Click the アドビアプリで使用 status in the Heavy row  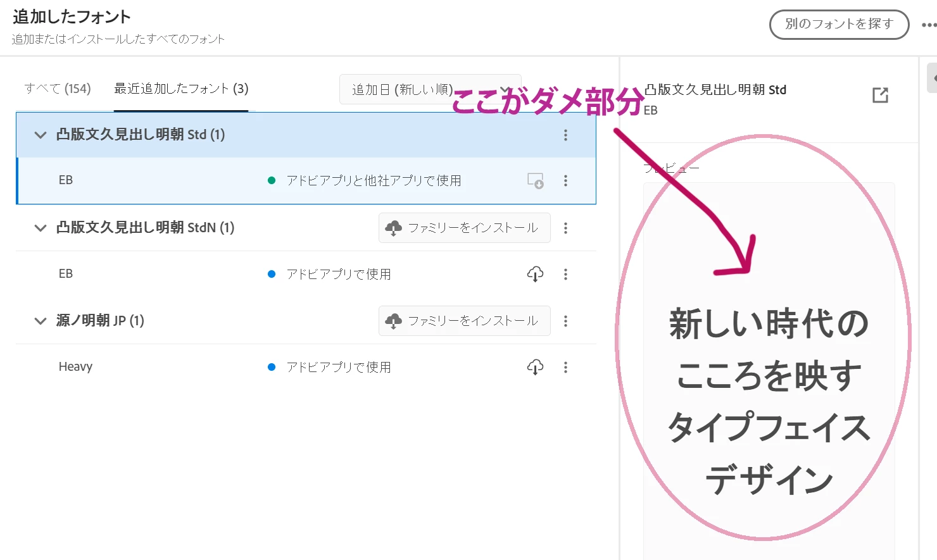coord(339,367)
